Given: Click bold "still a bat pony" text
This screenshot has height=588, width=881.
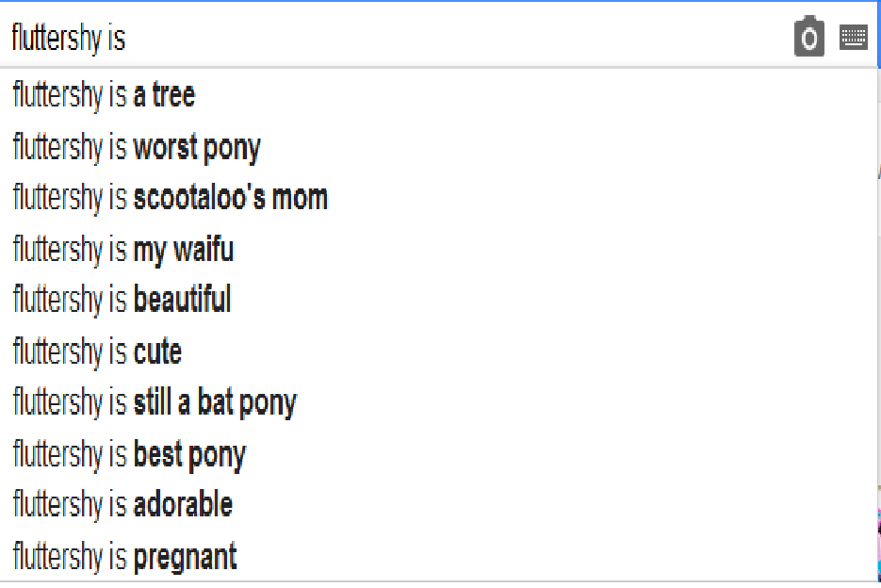Looking at the screenshot, I should click(x=215, y=402).
